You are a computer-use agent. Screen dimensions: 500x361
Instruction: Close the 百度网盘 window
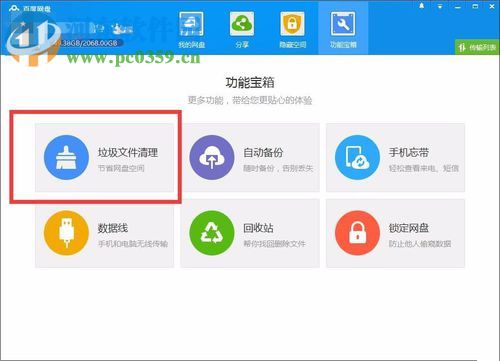click(x=492, y=6)
